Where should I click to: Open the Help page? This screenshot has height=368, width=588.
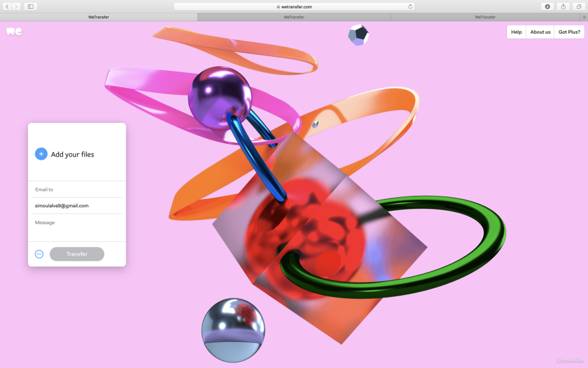tap(516, 31)
